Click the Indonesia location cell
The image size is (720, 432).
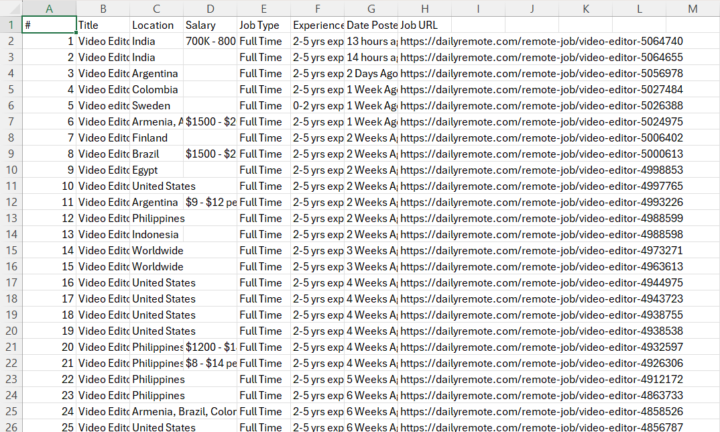pos(156,234)
